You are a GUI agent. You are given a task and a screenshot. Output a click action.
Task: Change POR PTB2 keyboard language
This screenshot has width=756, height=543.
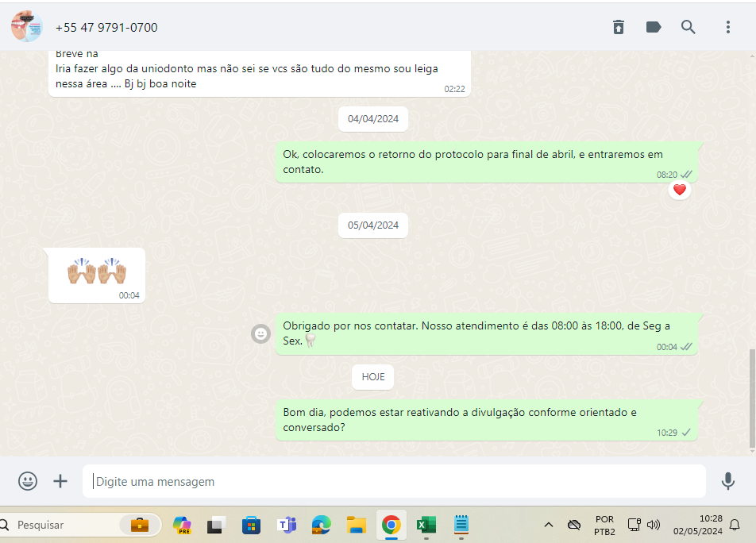[604, 526]
